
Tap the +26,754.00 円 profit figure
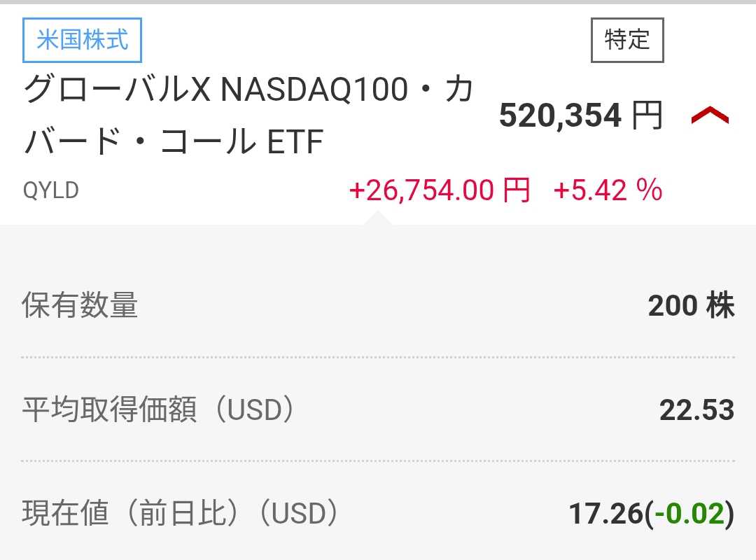click(x=439, y=190)
